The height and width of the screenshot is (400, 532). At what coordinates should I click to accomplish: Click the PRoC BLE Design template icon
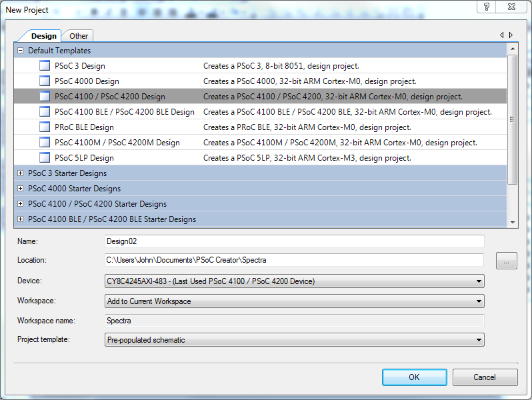coord(45,127)
